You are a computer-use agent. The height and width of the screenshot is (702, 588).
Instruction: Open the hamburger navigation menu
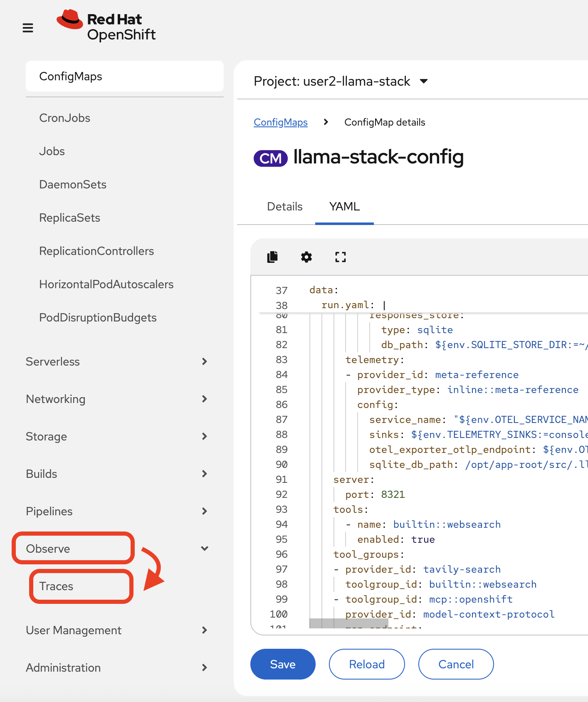(x=28, y=28)
